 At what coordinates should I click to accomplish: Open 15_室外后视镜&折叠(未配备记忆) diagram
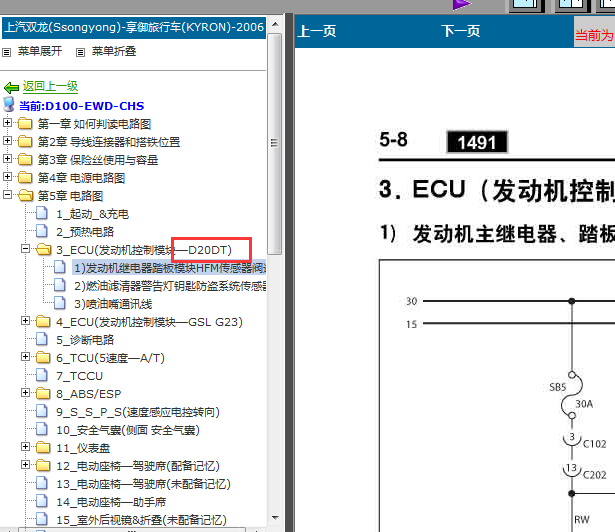coord(142,520)
